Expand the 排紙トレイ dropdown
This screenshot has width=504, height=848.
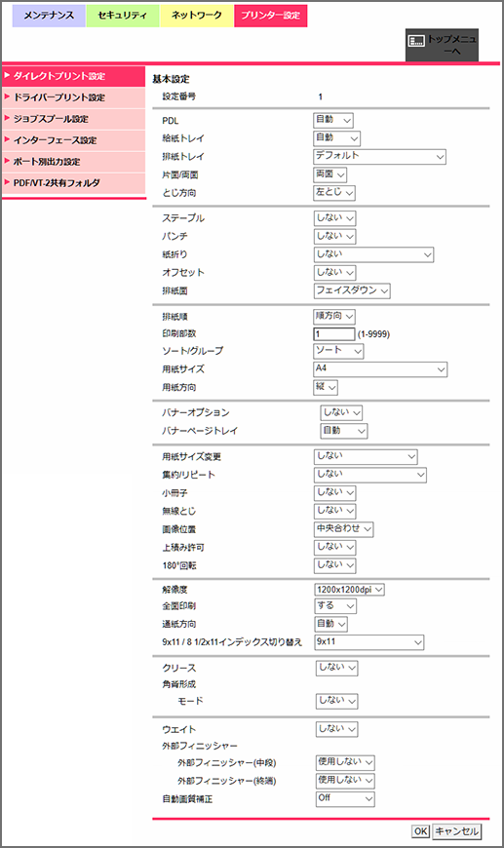click(379, 156)
